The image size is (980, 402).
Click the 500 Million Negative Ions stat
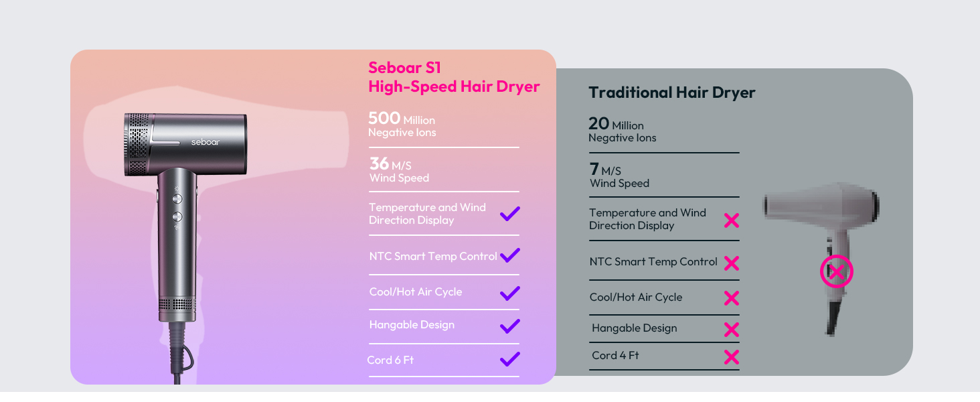pos(402,125)
